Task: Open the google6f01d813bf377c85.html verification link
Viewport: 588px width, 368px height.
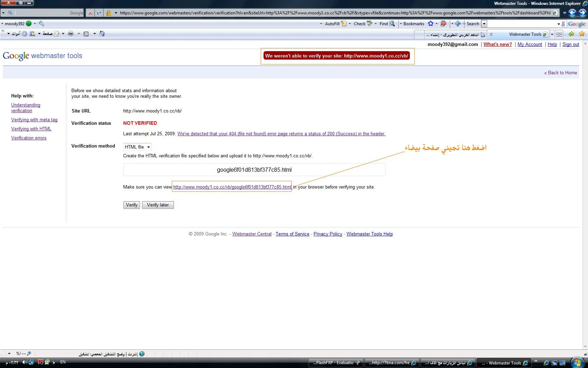Action: (232, 187)
